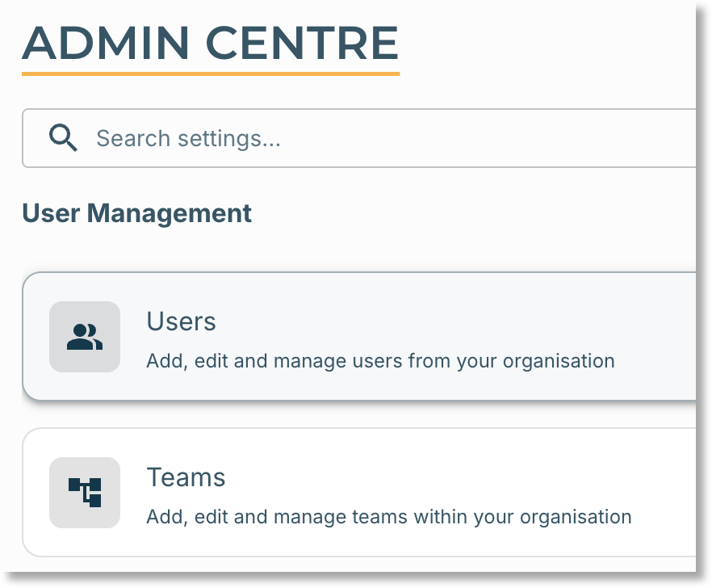Open the Teams hierarchy icon
712x588 pixels.
point(85,493)
